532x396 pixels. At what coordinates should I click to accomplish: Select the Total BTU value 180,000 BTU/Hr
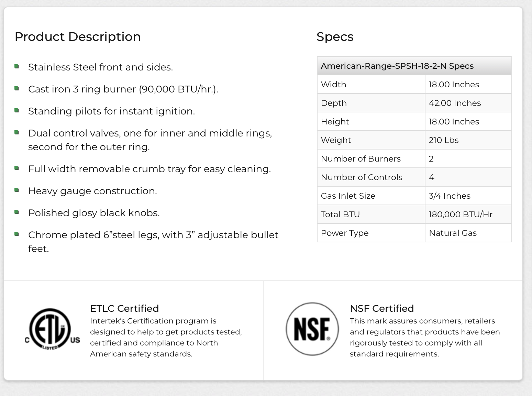pos(461,214)
